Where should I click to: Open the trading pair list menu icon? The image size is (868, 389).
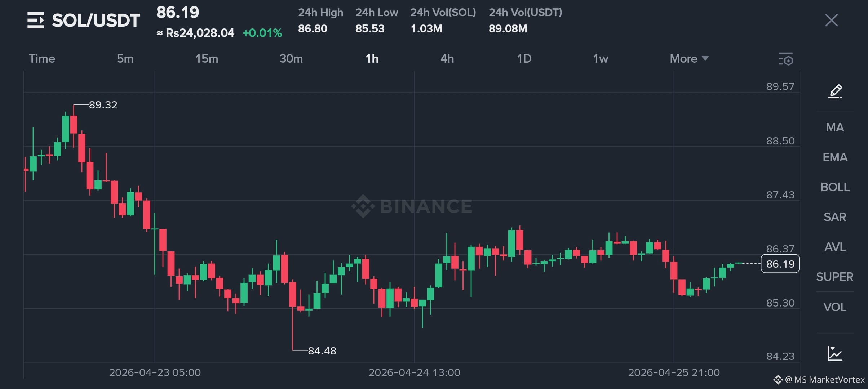36,20
